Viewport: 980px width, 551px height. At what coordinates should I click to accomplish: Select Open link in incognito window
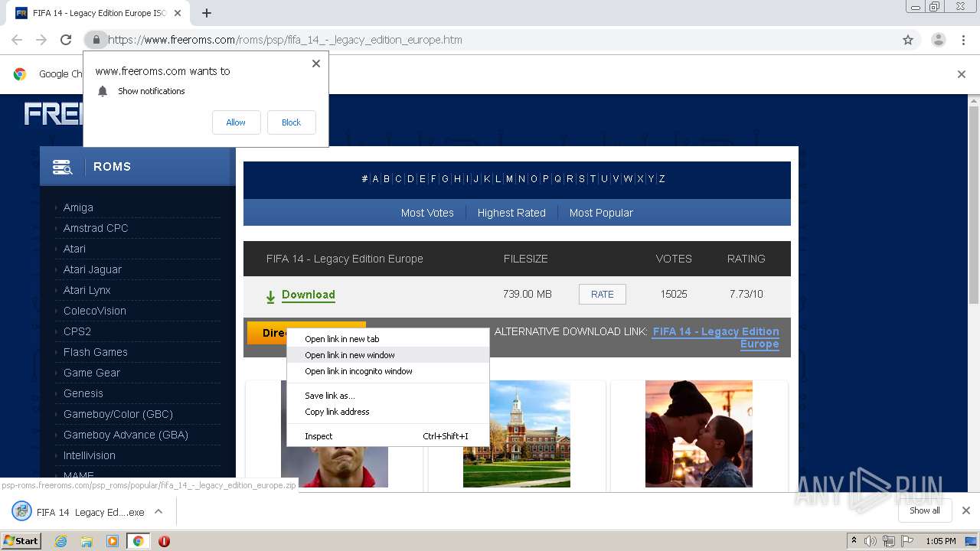click(387, 371)
